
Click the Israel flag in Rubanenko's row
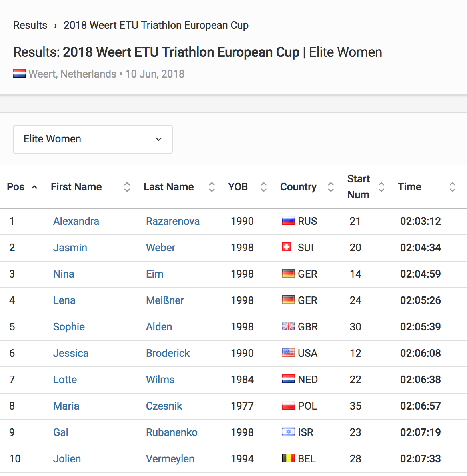(x=288, y=432)
